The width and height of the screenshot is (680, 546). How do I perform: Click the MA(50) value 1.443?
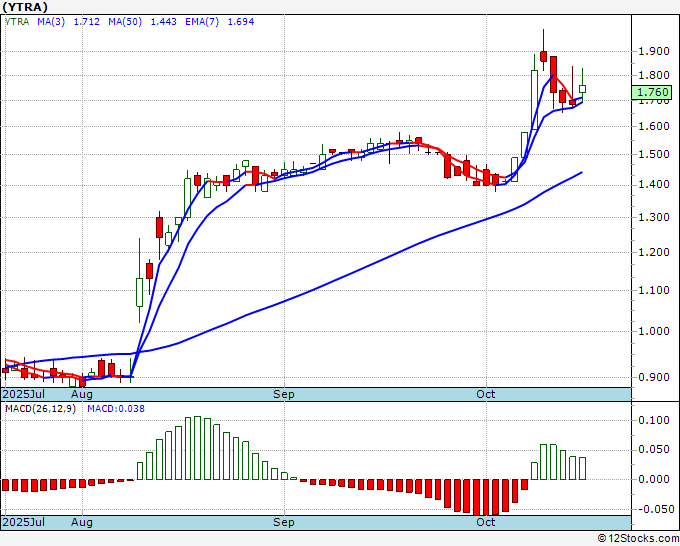[163, 22]
